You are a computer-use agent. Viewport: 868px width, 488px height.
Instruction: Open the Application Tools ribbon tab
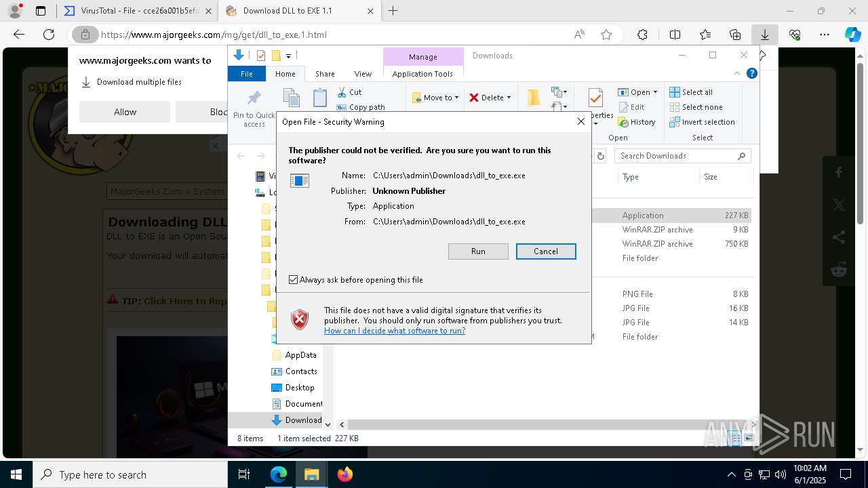click(422, 74)
